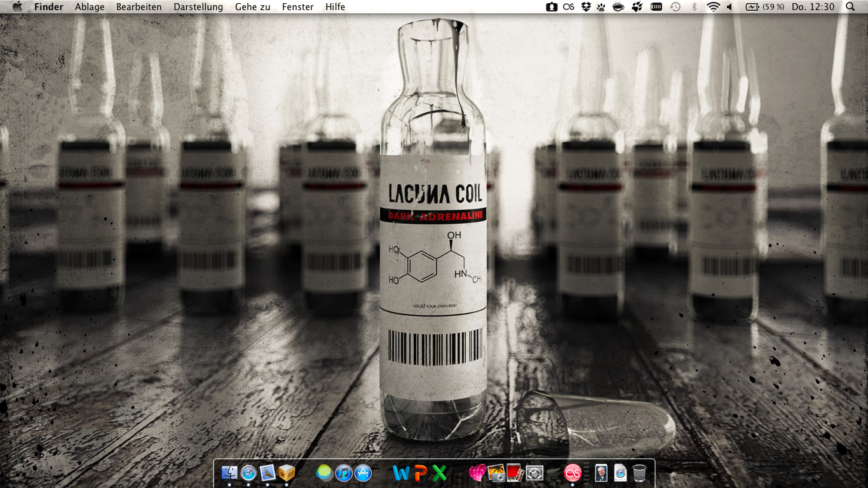Screen dimensions: 868x488
Task: Open Spotlight search magnifier
Action: 851,7
